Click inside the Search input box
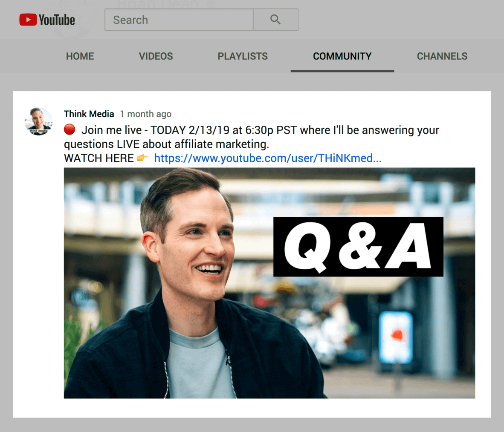 pos(179,20)
